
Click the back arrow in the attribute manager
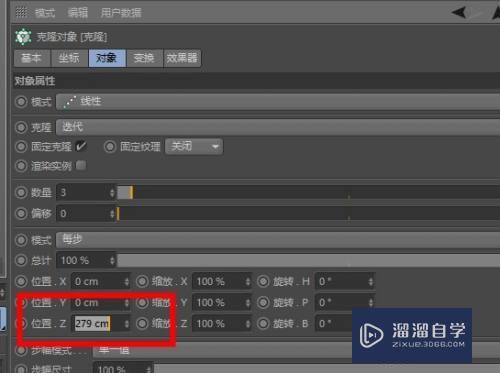[x=459, y=13]
